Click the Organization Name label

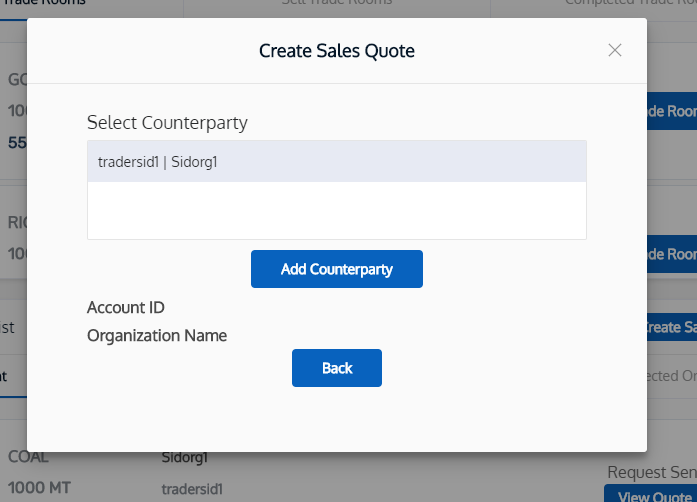tap(157, 336)
